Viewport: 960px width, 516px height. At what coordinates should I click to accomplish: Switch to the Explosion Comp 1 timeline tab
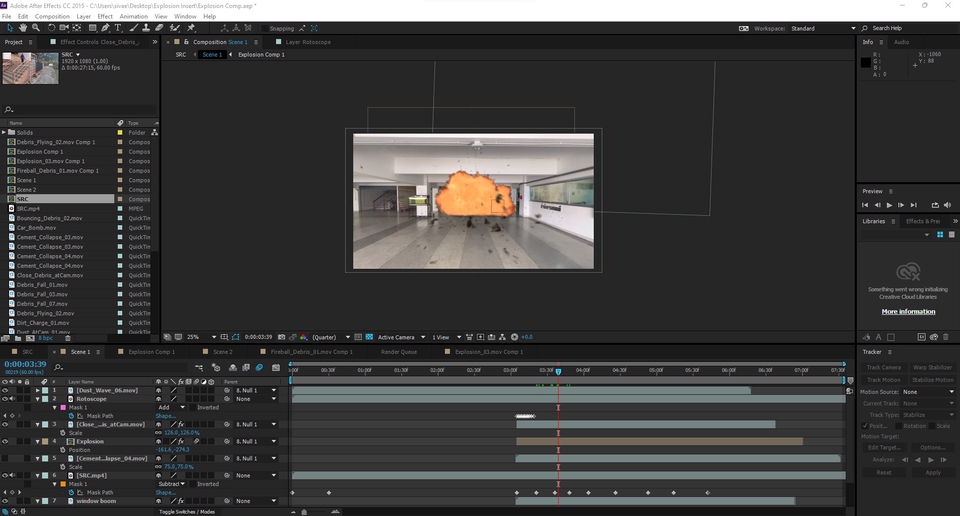[x=151, y=352]
